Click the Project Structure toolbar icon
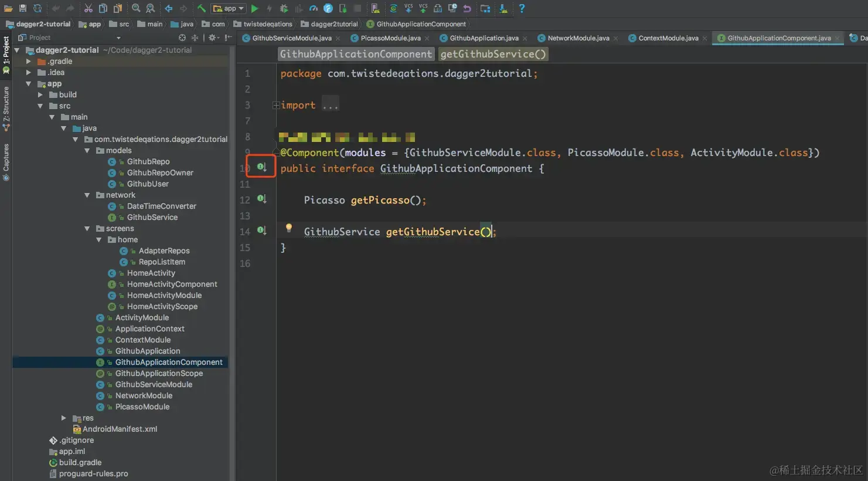868x481 pixels. coord(485,8)
